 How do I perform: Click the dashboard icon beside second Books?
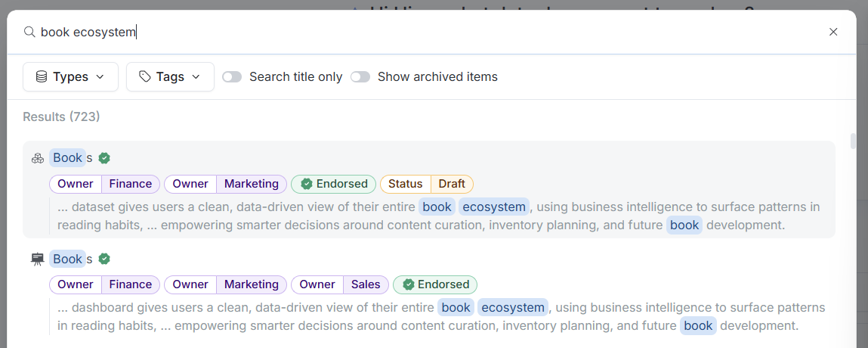tap(38, 259)
